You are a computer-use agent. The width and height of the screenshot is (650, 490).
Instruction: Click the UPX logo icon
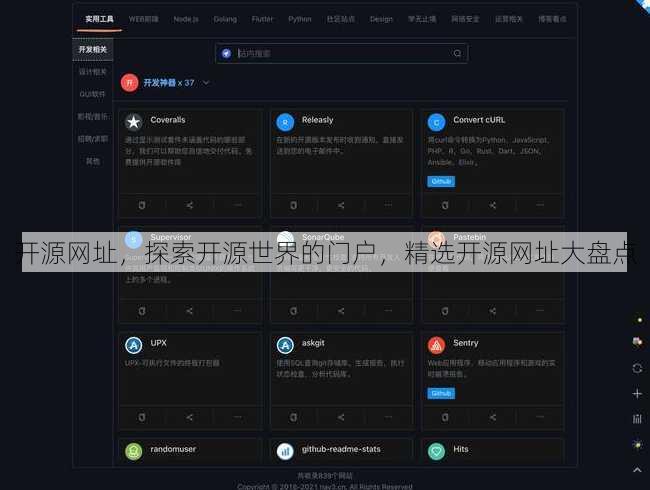pos(133,345)
